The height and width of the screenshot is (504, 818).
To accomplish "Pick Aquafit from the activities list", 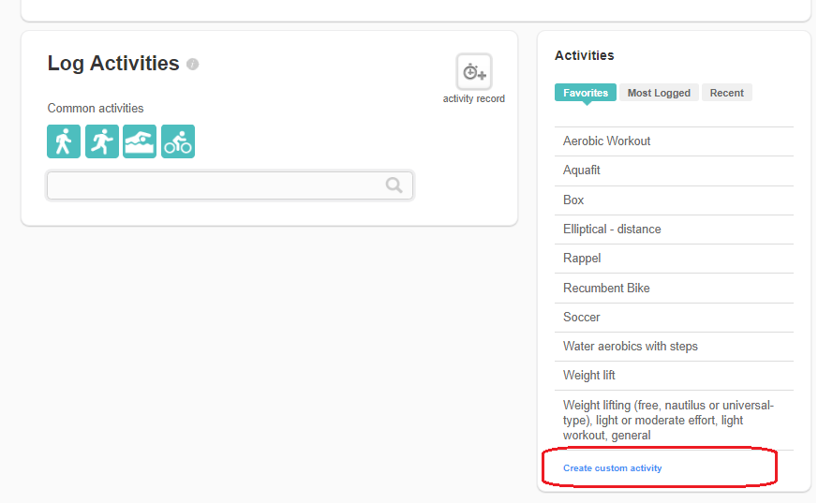I will [582, 170].
